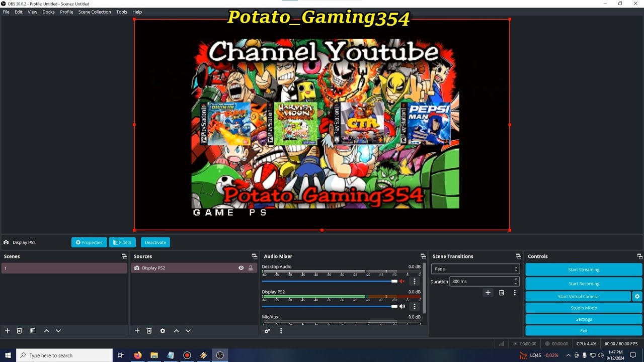The width and height of the screenshot is (644, 362).
Task: Click the network status bars icon in the status bar
Action: (502, 344)
